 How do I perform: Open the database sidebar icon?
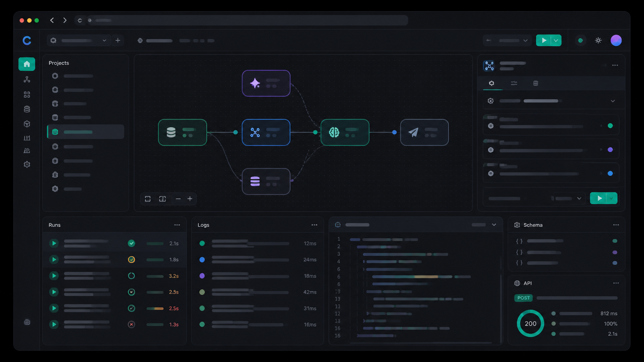(x=27, y=109)
